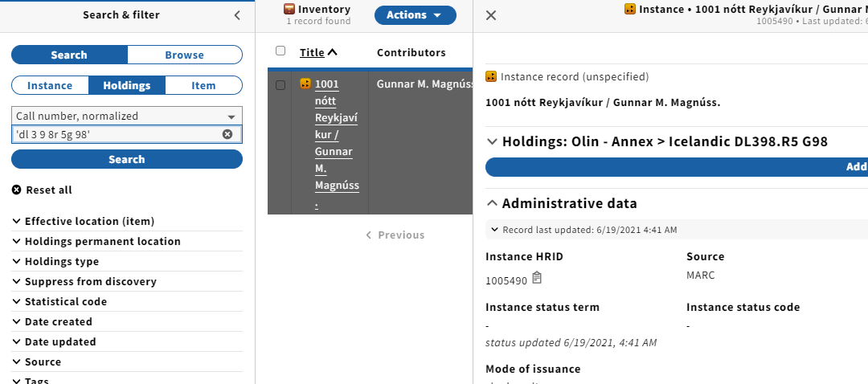Collapse the Search & filter pane
868x384 pixels.
pyautogui.click(x=237, y=15)
